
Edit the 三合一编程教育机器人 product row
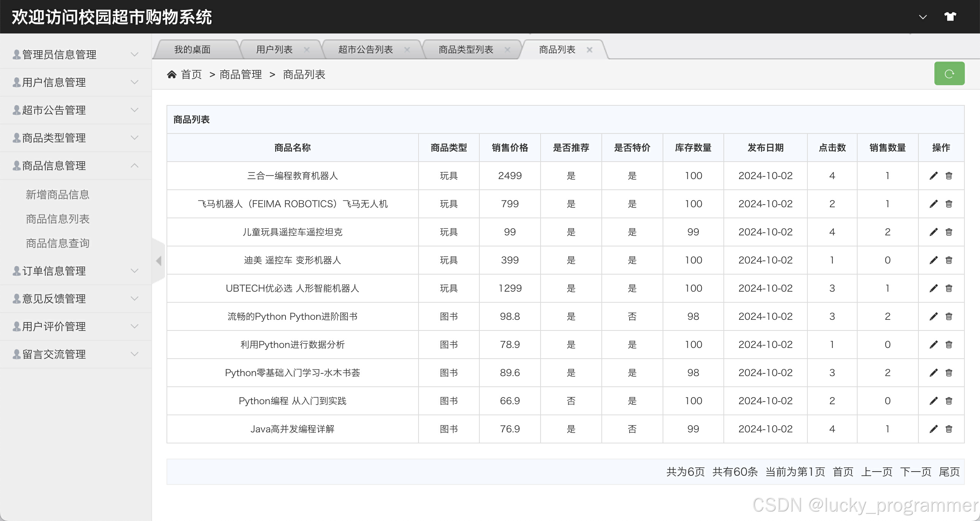click(933, 176)
